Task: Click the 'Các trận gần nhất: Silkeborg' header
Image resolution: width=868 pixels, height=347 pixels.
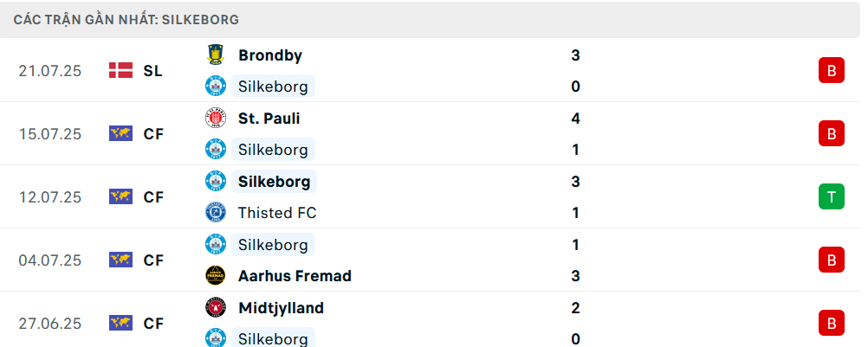Action: [126, 20]
